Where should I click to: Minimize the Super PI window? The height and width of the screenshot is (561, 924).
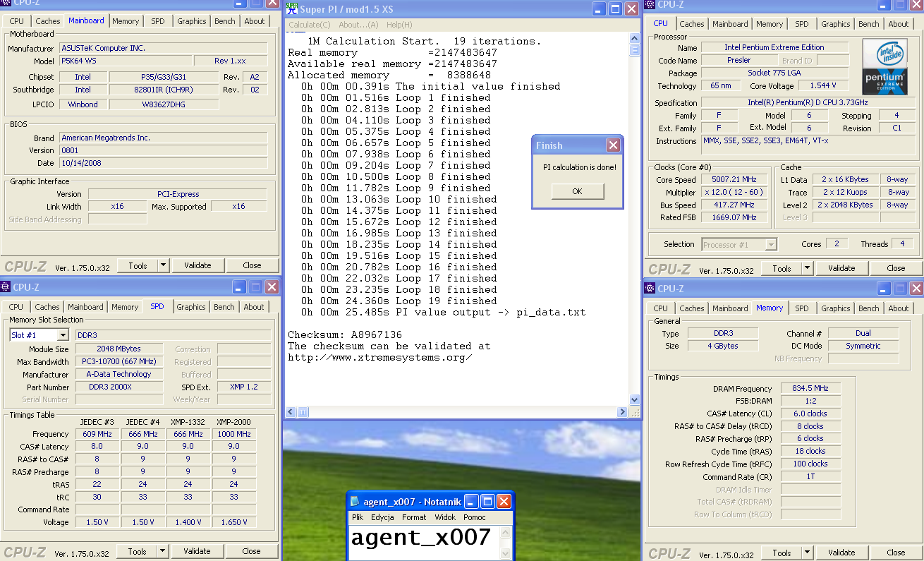click(x=598, y=9)
